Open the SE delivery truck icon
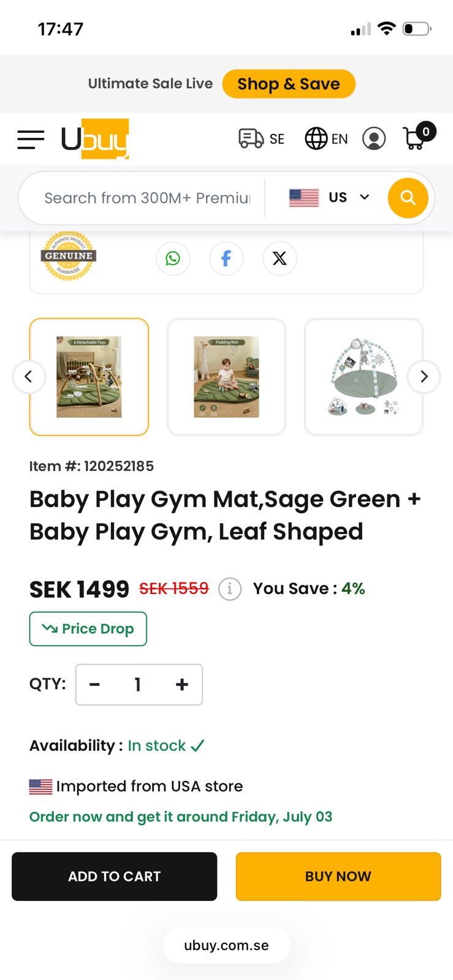Viewport: 453px width, 980px height. click(261, 138)
